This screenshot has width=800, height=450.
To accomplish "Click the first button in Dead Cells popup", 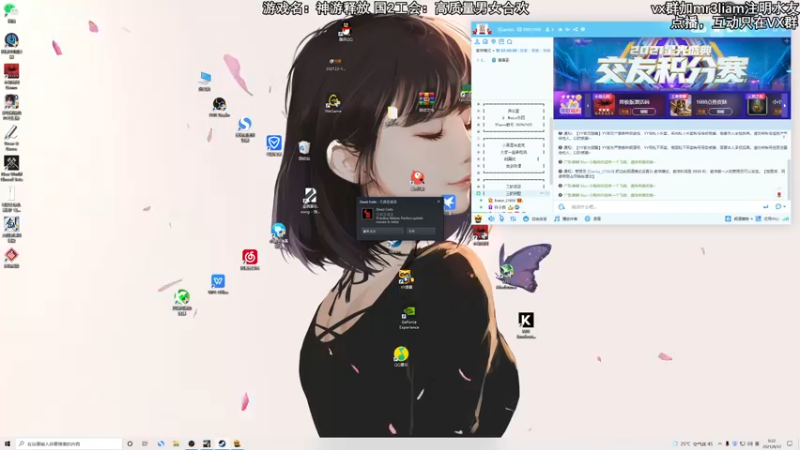I will [x=382, y=231].
